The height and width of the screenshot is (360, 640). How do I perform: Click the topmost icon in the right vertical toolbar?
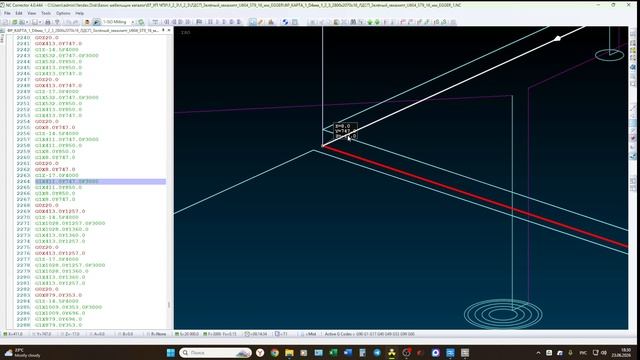click(633, 34)
